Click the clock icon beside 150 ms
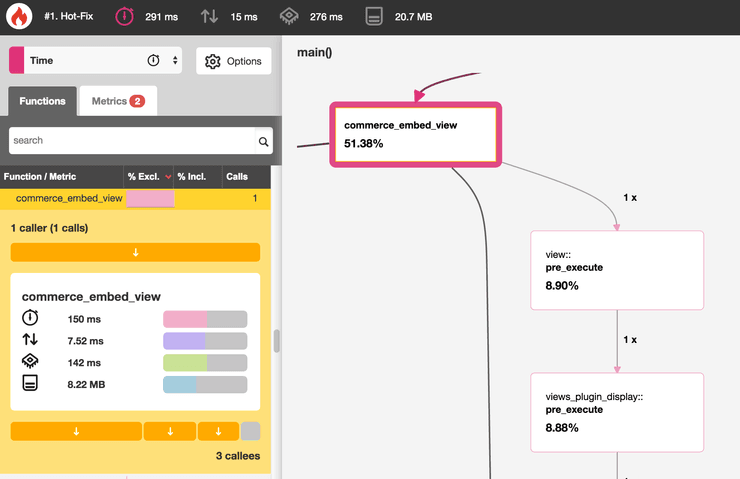Screen dimensions: 740x479 30,317
